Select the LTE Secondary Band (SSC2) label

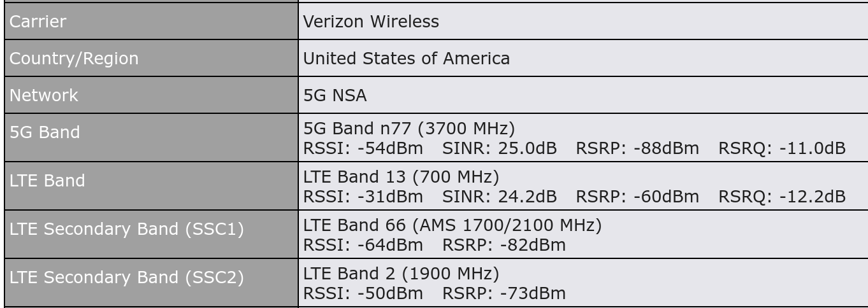(126, 277)
